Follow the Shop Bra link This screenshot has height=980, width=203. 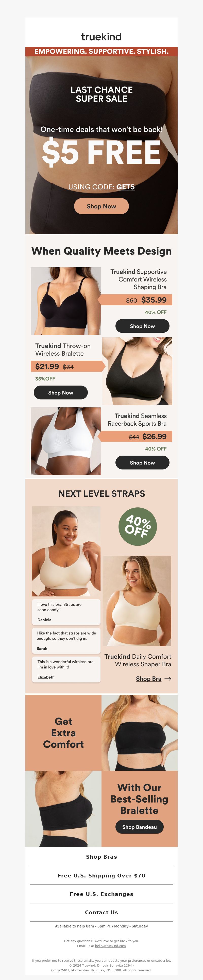click(149, 679)
